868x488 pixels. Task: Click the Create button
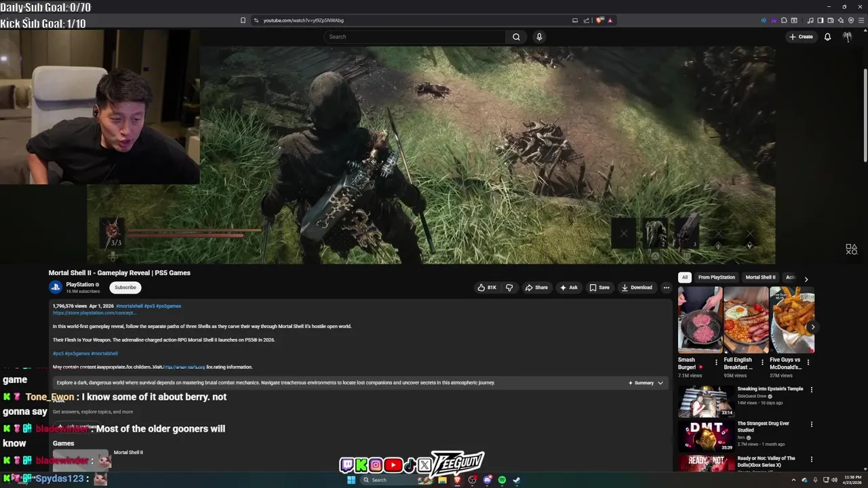click(x=801, y=37)
